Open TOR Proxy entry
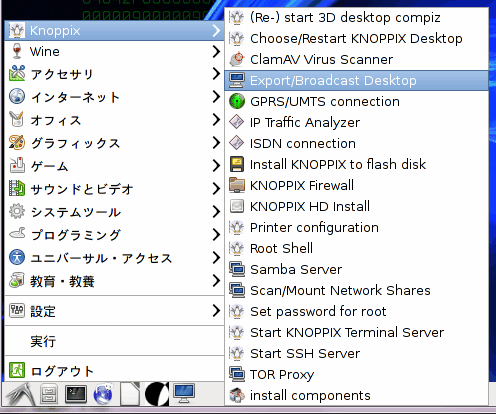 (357, 374)
